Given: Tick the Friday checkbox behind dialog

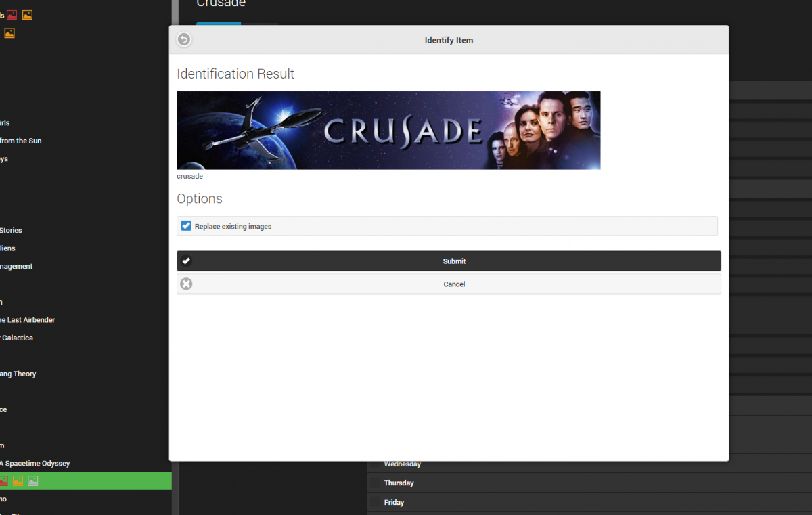Looking at the screenshot, I should [375, 503].
